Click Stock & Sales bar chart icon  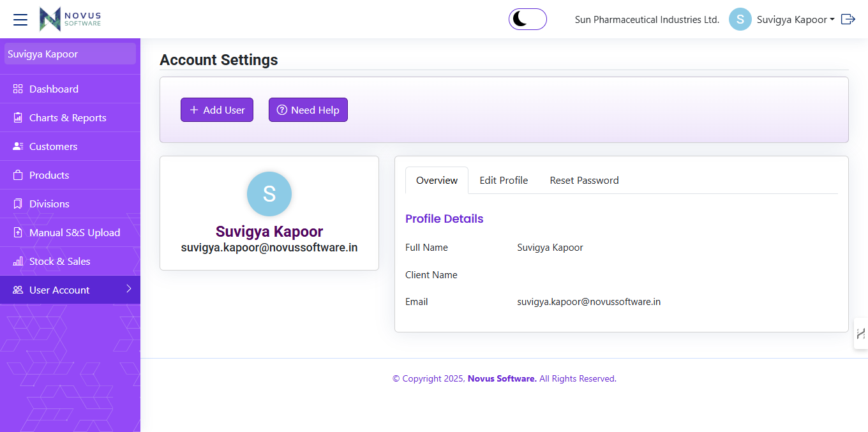(x=18, y=261)
